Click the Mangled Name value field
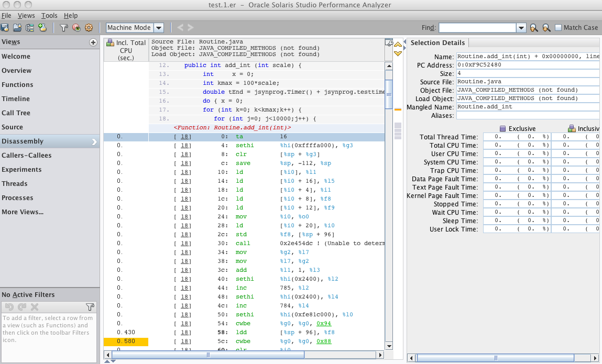This screenshot has height=364, width=602. click(528, 107)
